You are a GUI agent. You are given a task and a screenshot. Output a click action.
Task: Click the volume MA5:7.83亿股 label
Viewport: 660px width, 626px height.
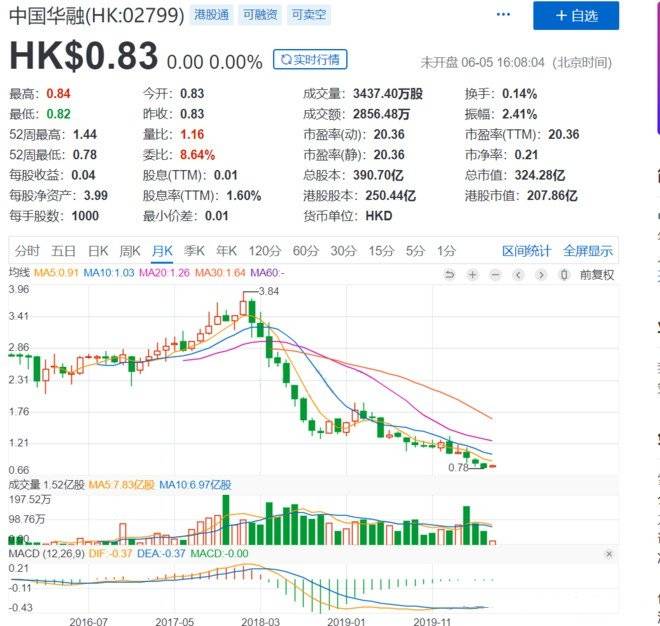[122, 485]
